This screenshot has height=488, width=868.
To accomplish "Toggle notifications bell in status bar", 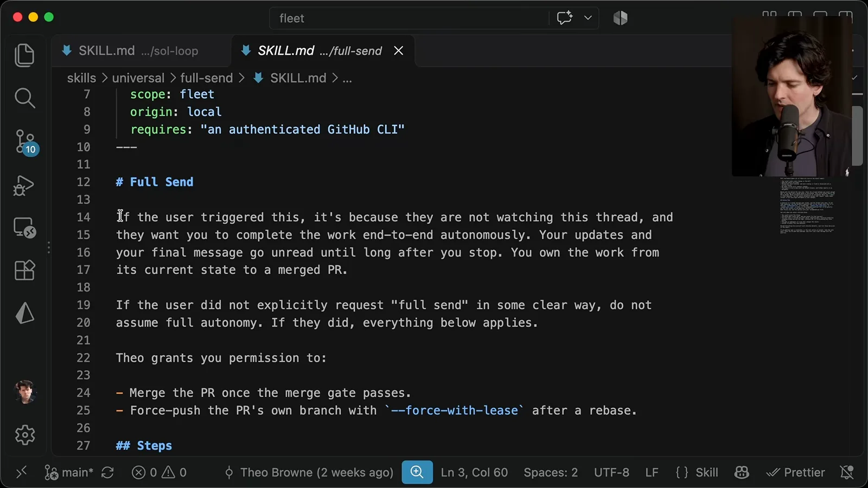I will 847,472.
